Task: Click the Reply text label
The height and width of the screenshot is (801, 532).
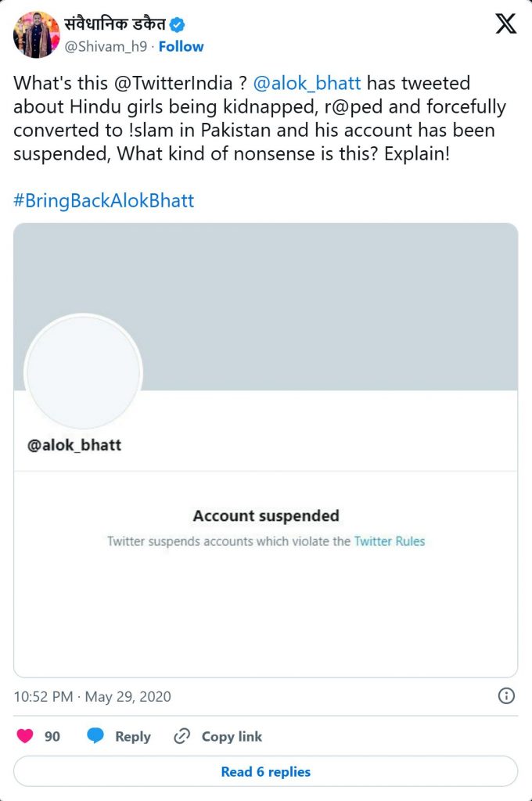Action: tap(133, 737)
